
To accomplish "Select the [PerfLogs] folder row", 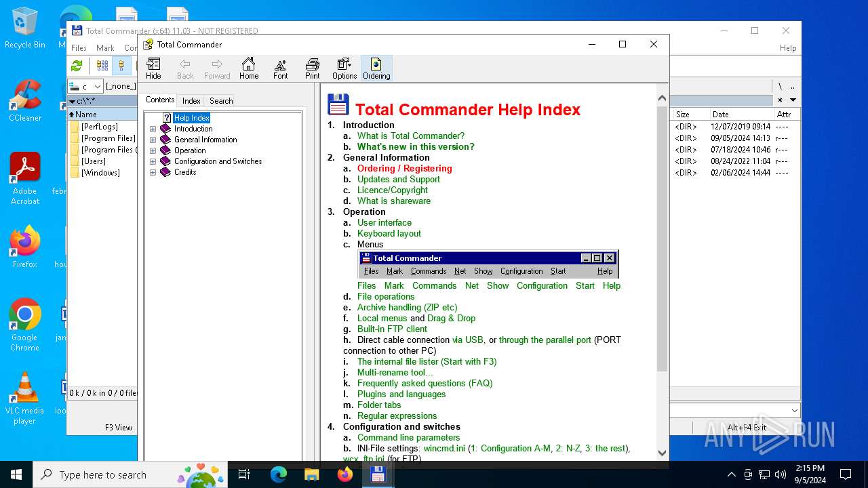I will (x=102, y=127).
